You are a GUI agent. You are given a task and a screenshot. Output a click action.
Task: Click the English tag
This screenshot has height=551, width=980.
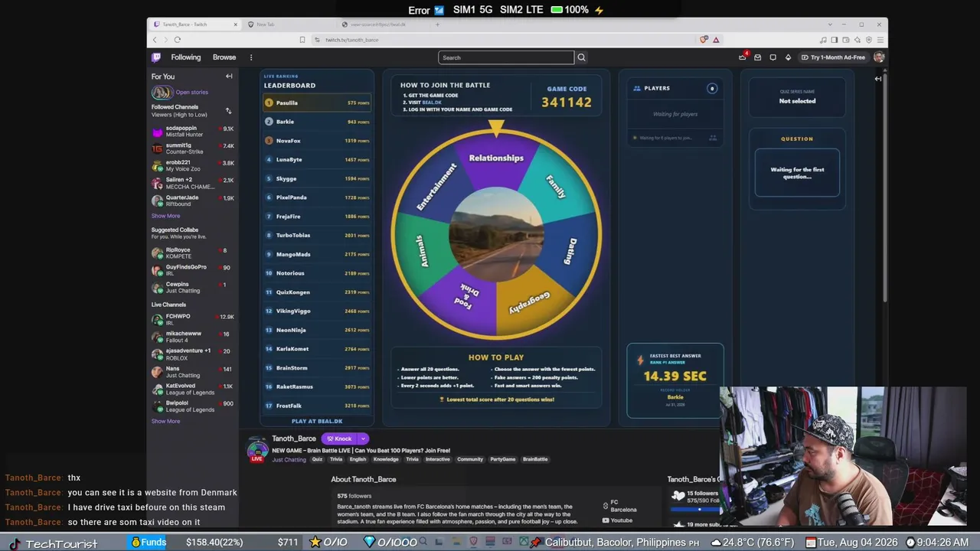tap(358, 459)
